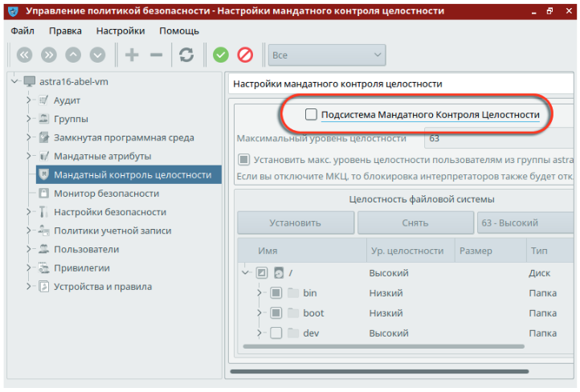
Task: Click the minus remove toolbar icon
Action: tap(156, 55)
